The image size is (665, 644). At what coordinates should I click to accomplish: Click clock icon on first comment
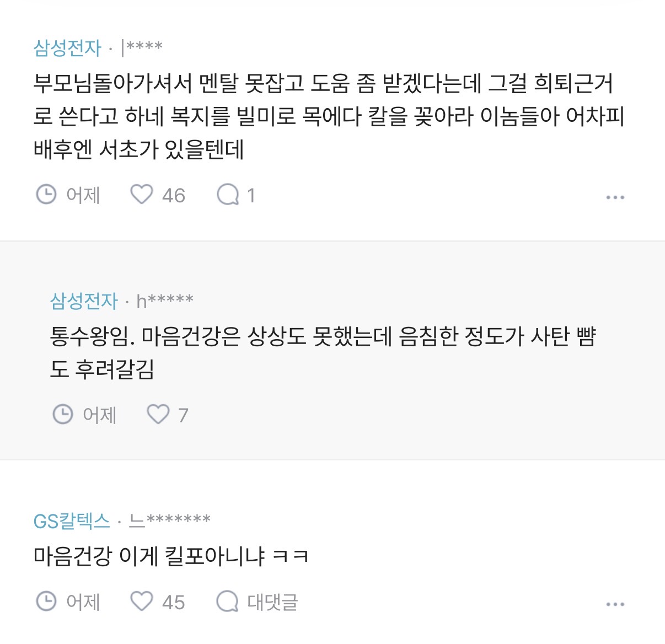pos(46,195)
